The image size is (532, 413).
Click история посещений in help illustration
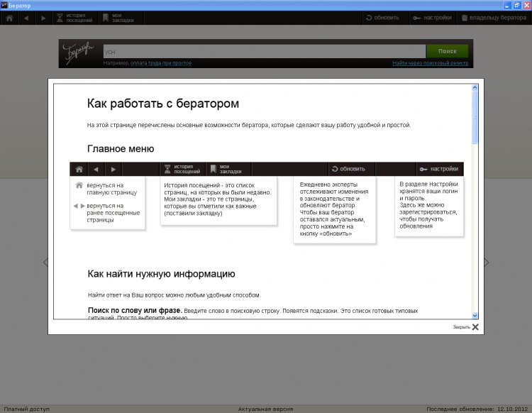pos(182,169)
